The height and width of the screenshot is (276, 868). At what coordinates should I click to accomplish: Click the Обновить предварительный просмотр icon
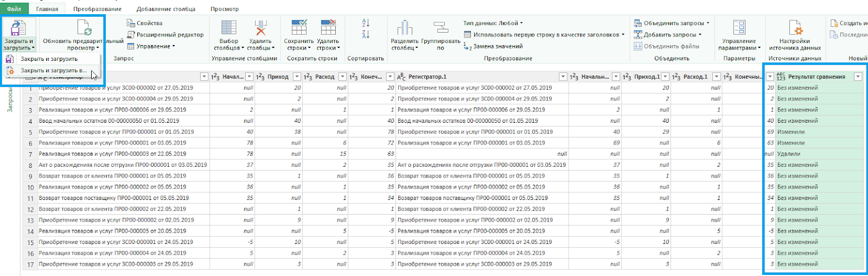pos(84,28)
